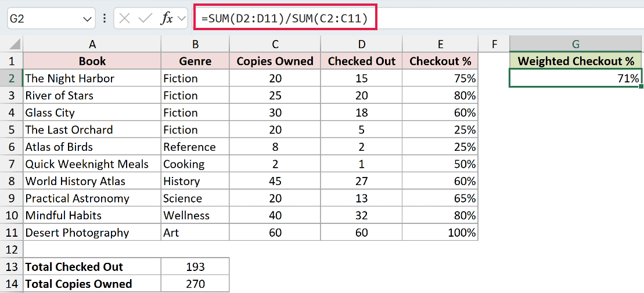Click the three-dot formula bar handle
The width and height of the screenshot is (644, 293).
click(105, 19)
